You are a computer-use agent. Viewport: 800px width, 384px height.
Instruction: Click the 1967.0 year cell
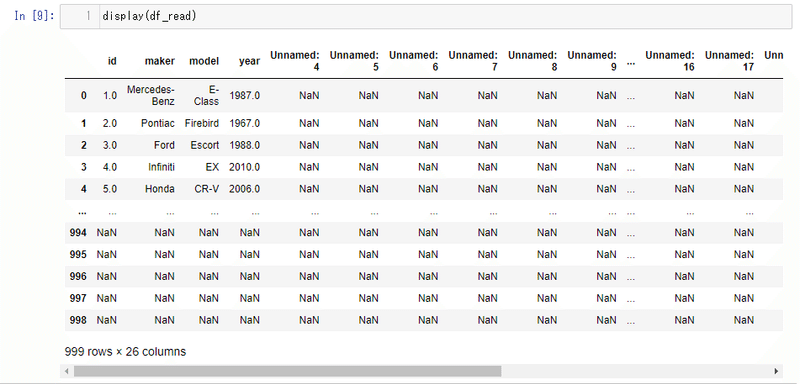[x=244, y=123]
